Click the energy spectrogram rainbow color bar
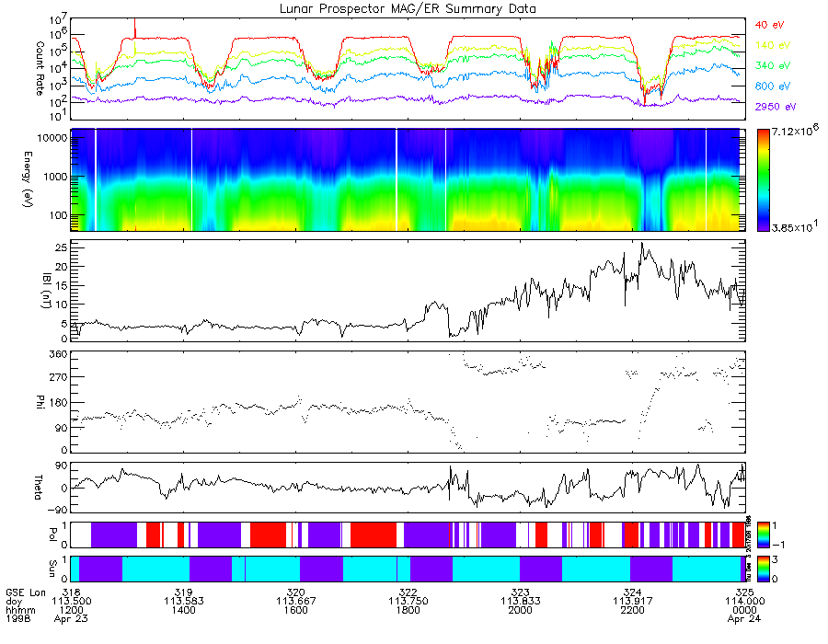The height and width of the screenshot is (644, 828). 763,179
